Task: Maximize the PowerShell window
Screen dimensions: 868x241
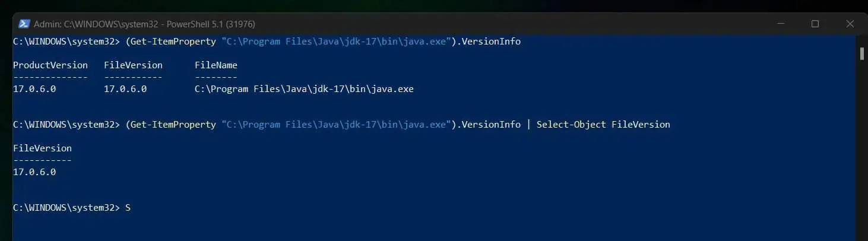Action: pos(815,24)
